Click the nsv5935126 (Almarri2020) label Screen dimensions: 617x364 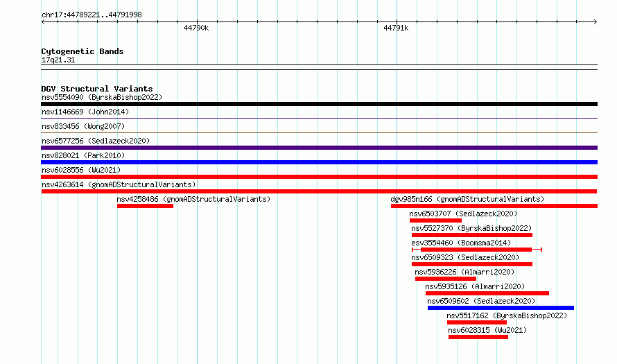(475, 286)
